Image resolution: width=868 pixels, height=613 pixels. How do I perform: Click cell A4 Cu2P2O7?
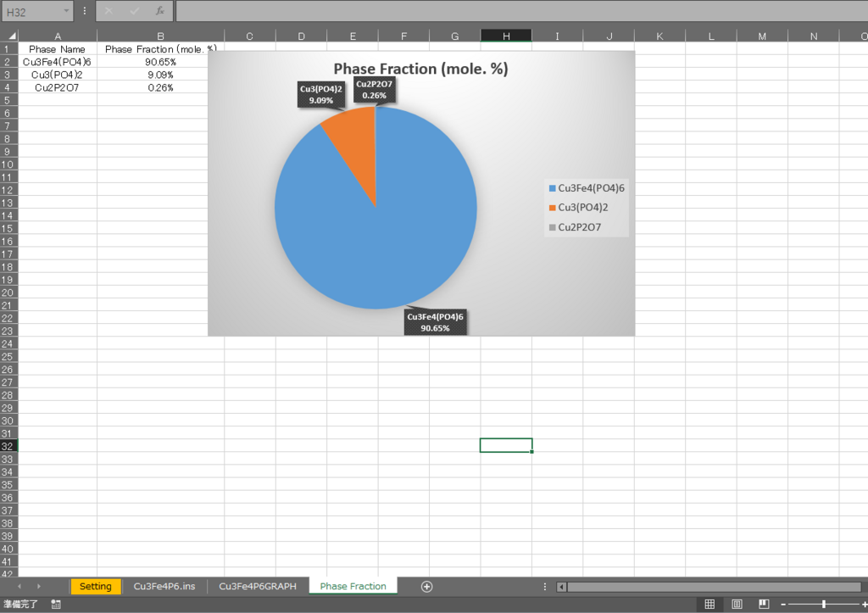(x=58, y=87)
